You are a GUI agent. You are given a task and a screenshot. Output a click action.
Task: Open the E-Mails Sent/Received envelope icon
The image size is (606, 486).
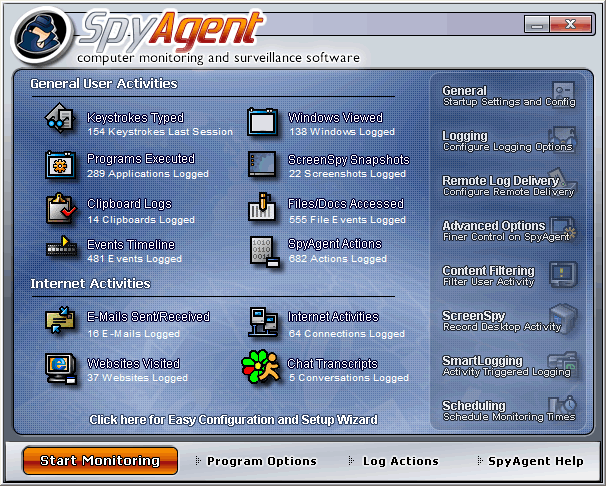60,320
